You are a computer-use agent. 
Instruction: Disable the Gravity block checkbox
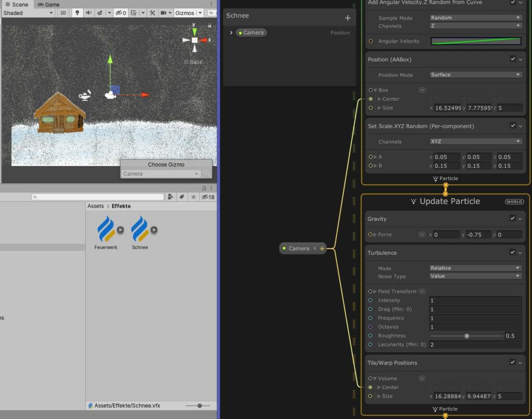tap(513, 219)
